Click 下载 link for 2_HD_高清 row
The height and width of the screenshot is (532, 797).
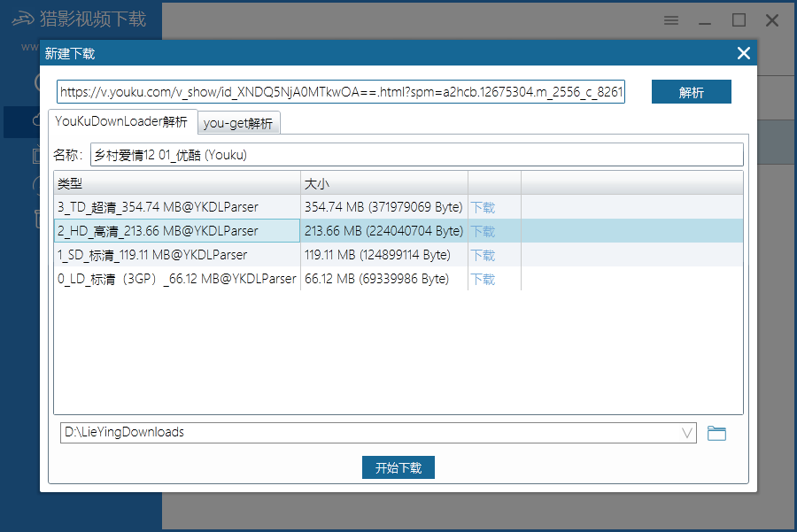point(483,231)
